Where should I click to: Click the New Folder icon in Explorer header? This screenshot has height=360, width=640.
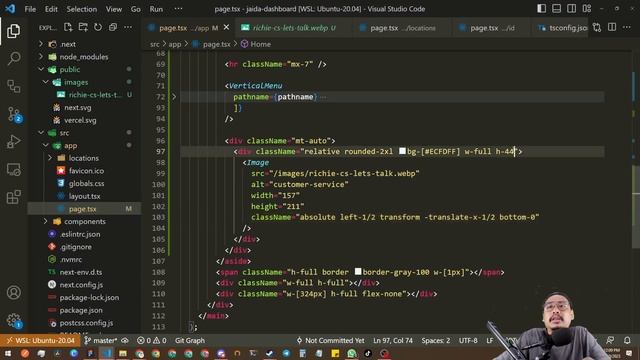point(83,27)
